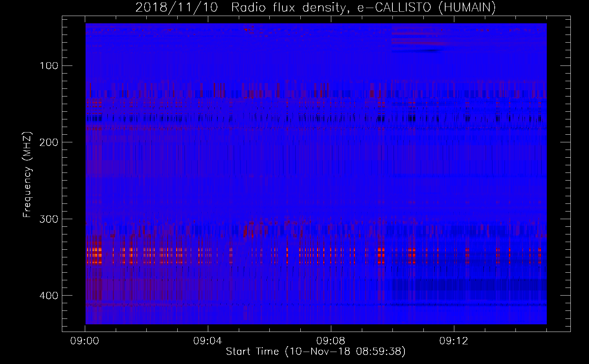This screenshot has width=589, height=364.
Task: Click the 09:00 time tick label
Action: (85, 341)
